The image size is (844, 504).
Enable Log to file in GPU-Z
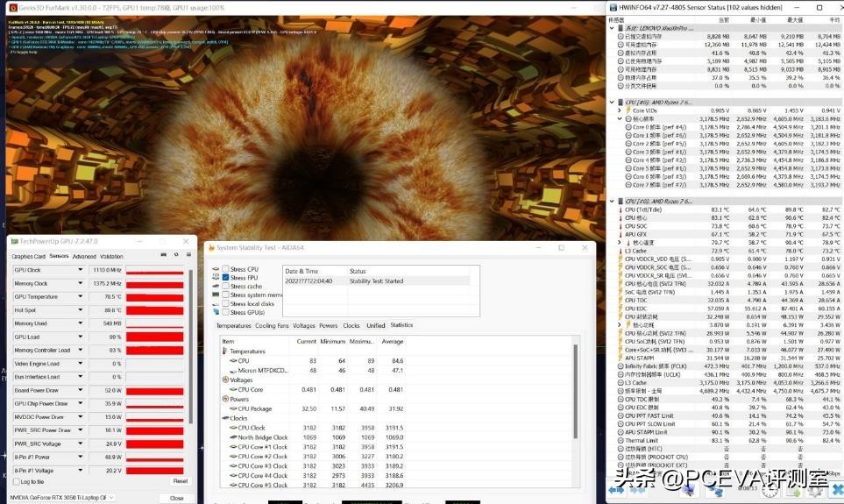(x=16, y=481)
